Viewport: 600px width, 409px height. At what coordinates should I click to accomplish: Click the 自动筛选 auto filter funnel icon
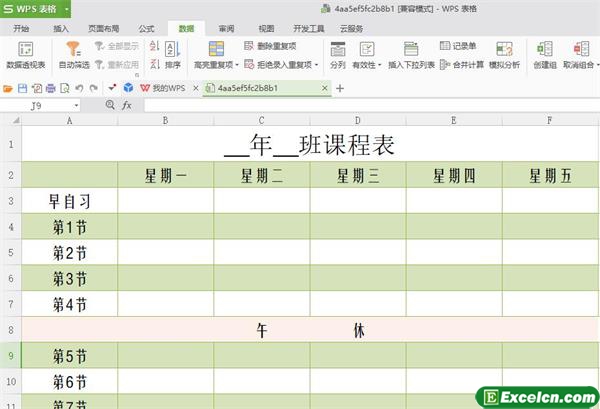(73, 49)
